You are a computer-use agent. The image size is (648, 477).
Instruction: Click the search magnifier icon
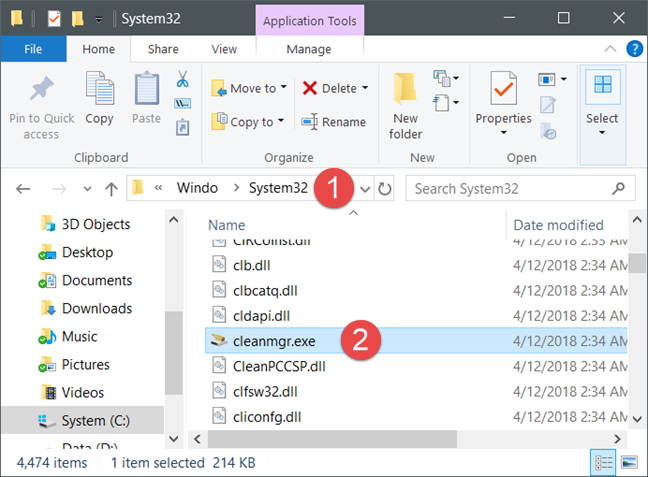(619, 188)
